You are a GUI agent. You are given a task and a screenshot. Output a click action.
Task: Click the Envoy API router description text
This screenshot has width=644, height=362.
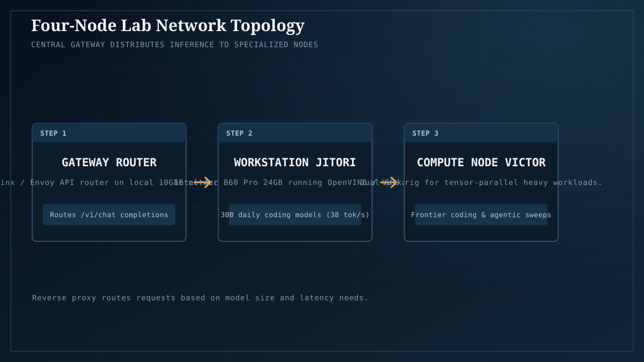(x=109, y=182)
